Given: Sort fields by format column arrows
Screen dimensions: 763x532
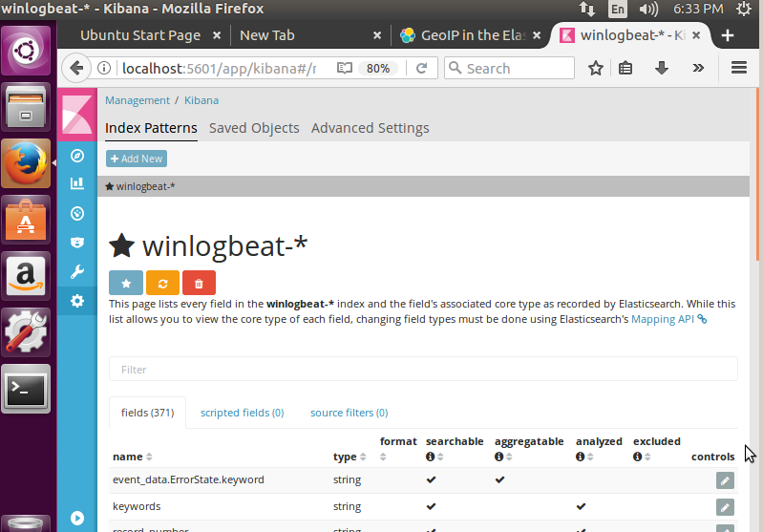Looking at the screenshot, I should coord(383,457).
